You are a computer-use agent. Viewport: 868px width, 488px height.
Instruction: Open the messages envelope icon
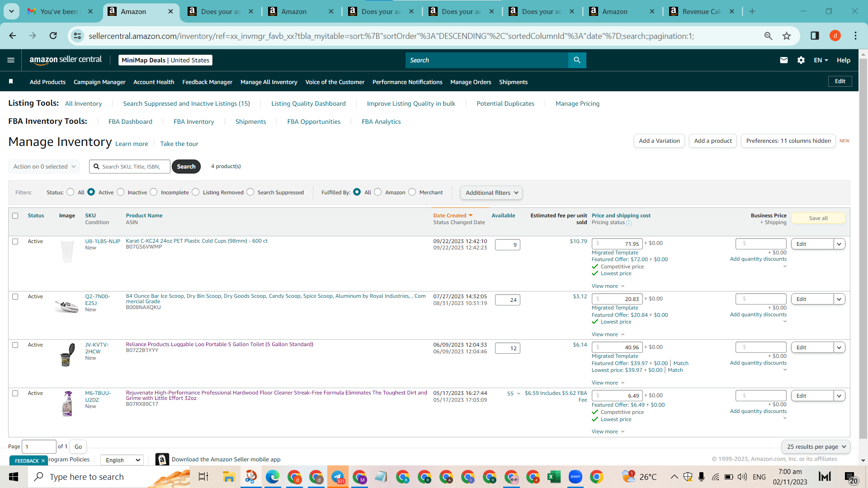784,60
